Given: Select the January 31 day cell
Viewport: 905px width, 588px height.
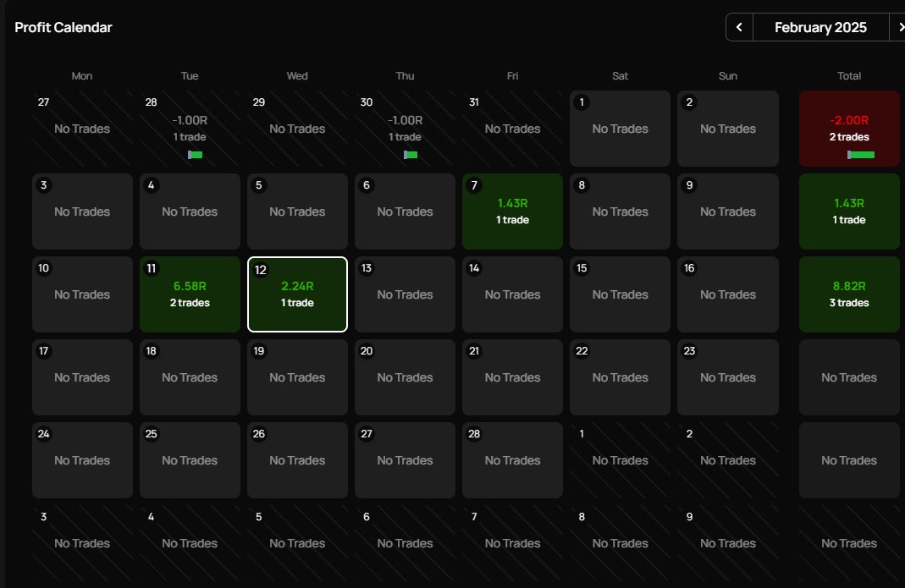Looking at the screenshot, I should (512, 129).
